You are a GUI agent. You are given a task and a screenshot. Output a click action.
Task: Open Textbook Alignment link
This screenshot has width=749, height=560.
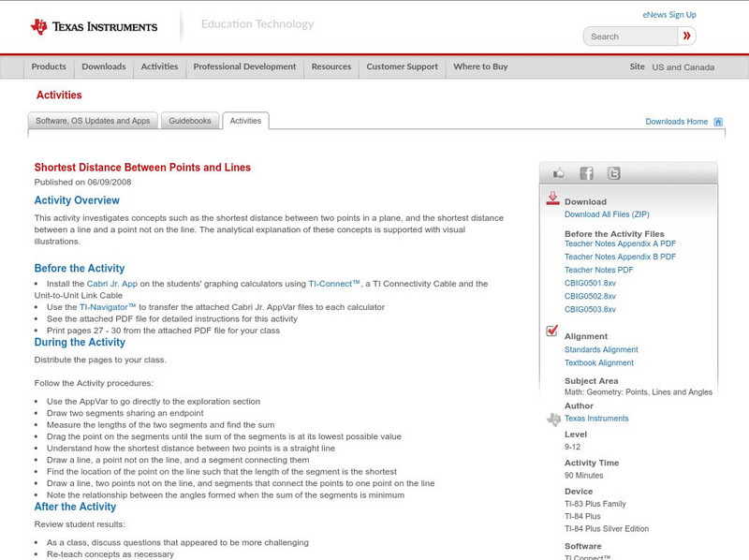click(x=599, y=363)
